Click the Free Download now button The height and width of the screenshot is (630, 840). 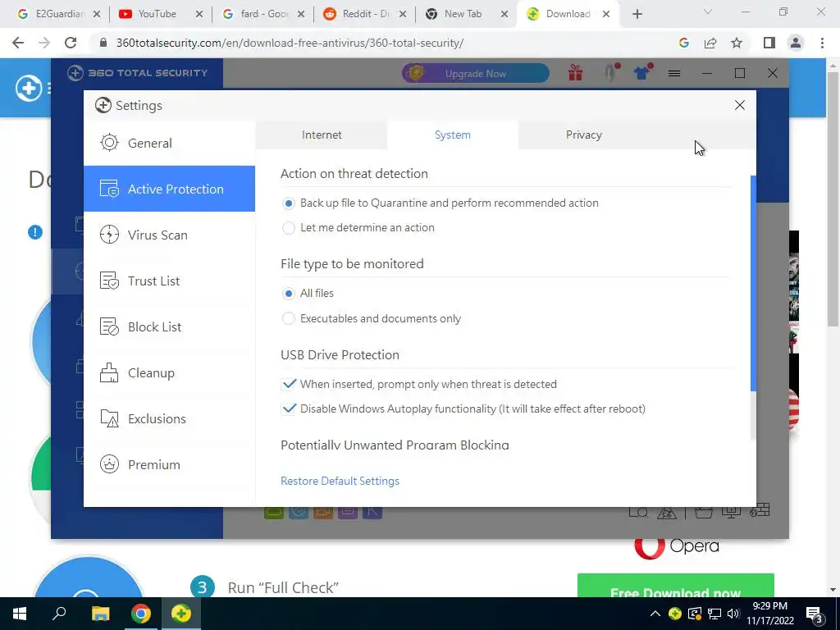[x=676, y=586]
